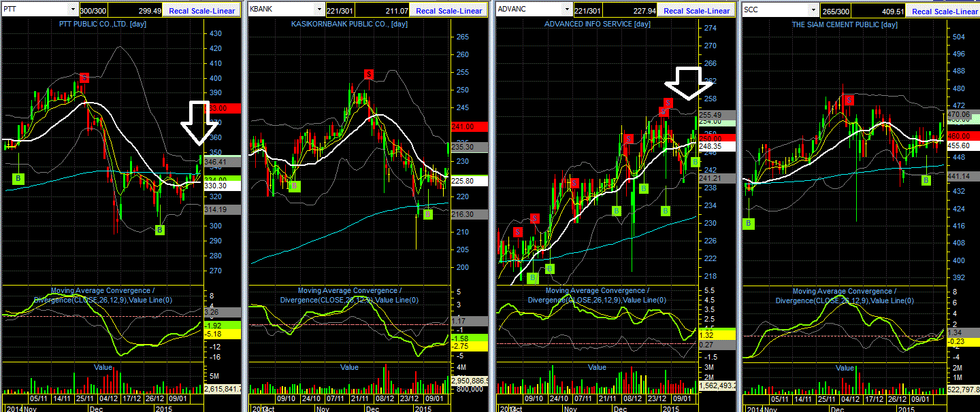Viewport: 980px width, 412px height.
Task: Click the green B marker at SCC chart start
Action: pyautogui.click(x=749, y=223)
